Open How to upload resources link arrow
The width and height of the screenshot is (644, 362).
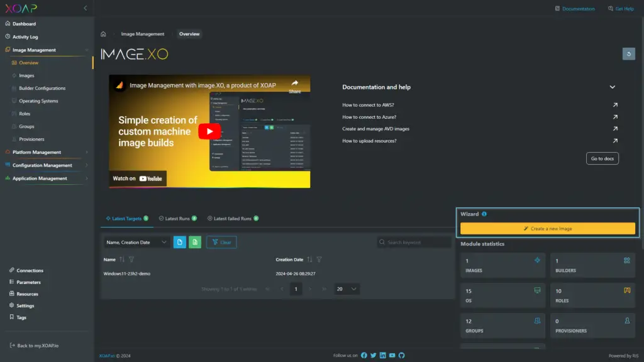point(615,141)
